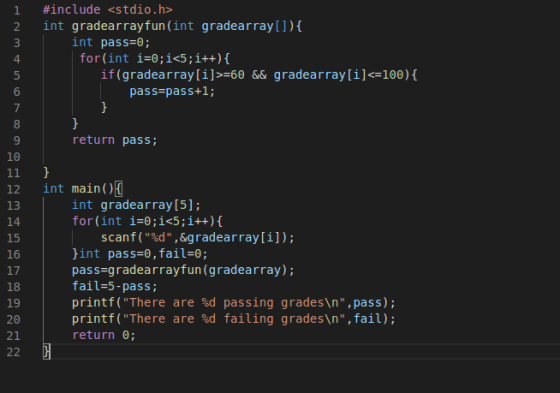The height and width of the screenshot is (393, 560).
Task: Click 'pass=gradearrayfun(gradearray);' on line 17
Action: click(183, 270)
